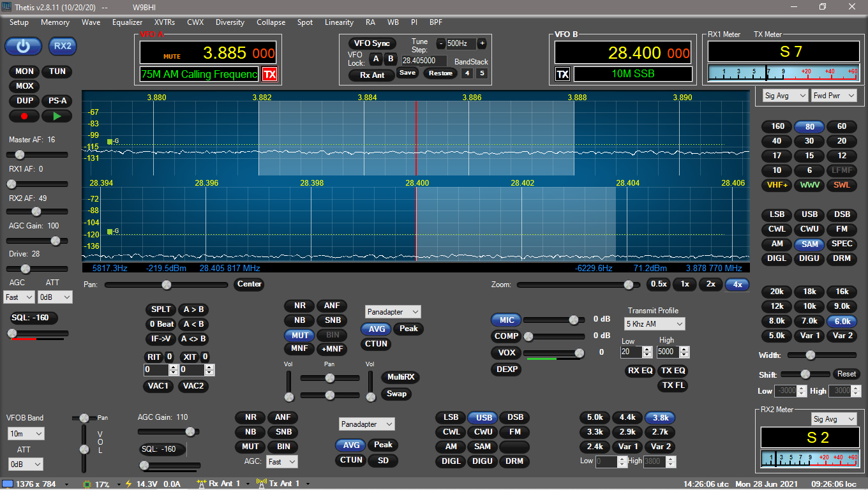
Task: Select the 160 band button
Action: (x=777, y=126)
